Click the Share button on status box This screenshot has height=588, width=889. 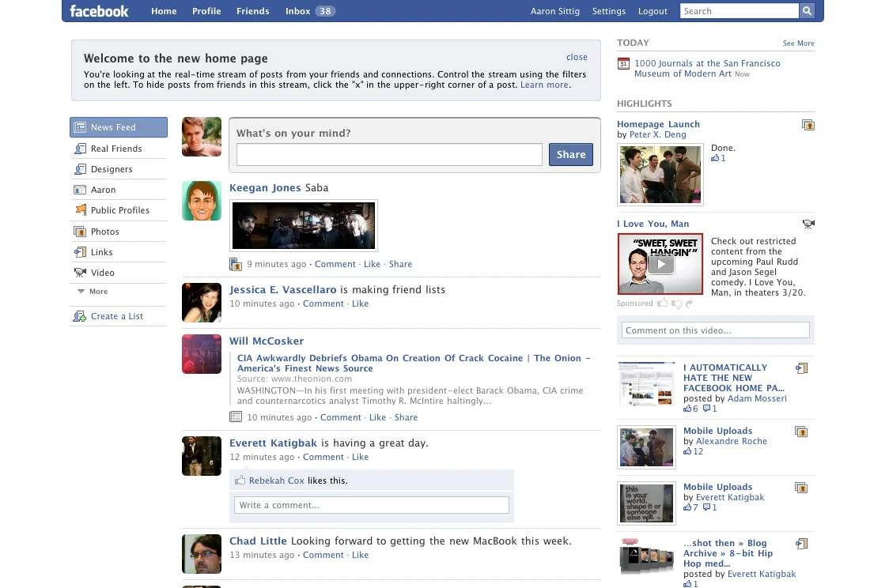[x=571, y=154]
